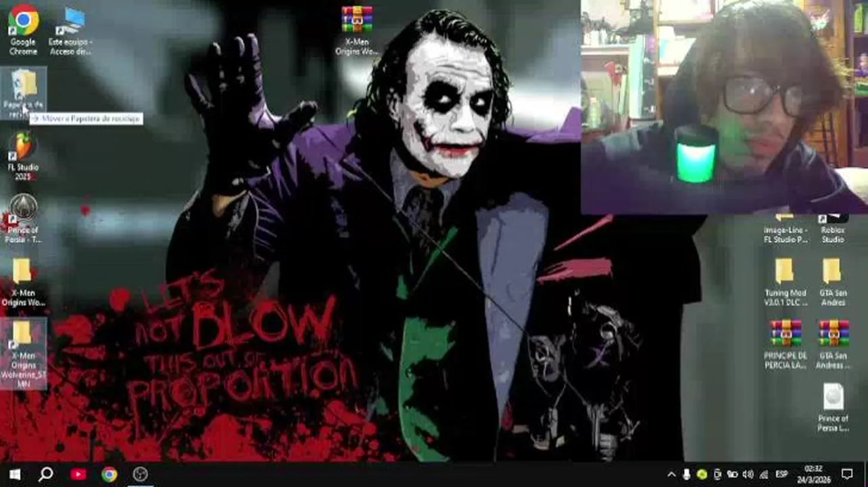Open the GTA San Andreas RAR archive
The width and height of the screenshot is (868, 487).
833,345
